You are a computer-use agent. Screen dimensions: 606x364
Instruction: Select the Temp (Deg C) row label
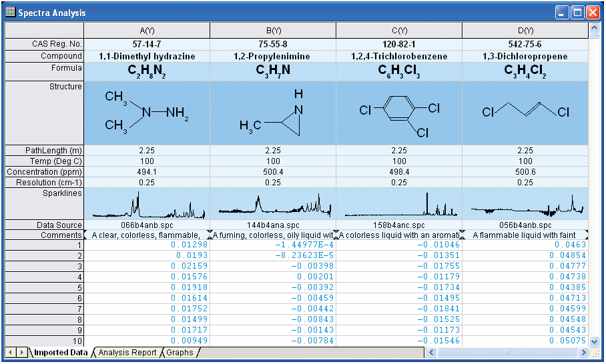pos(45,161)
